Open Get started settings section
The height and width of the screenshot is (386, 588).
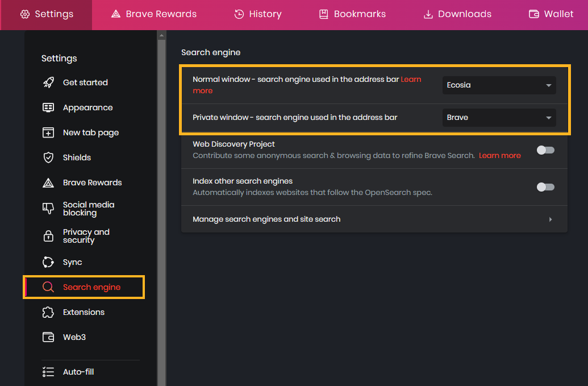[85, 82]
